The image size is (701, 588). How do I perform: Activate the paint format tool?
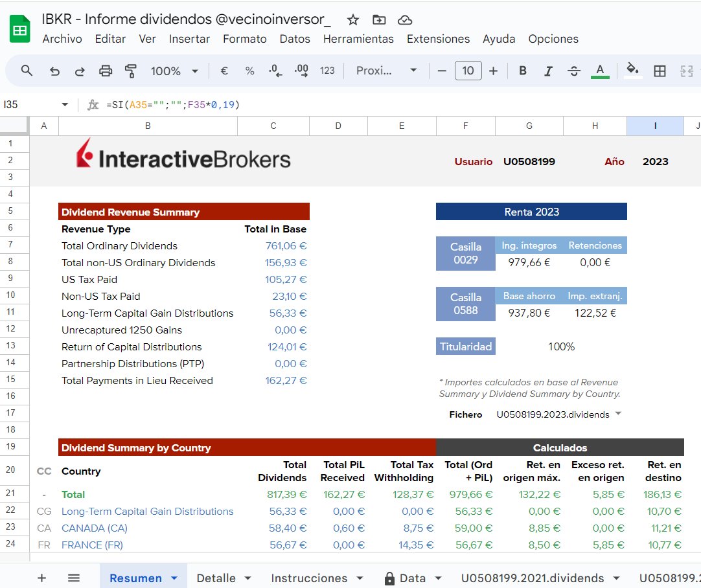pyautogui.click(x=130, y=71)
